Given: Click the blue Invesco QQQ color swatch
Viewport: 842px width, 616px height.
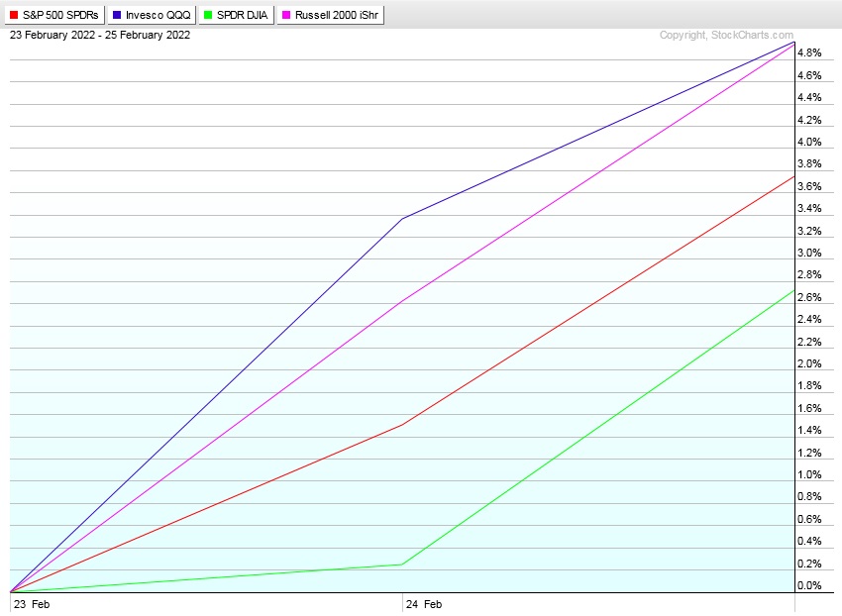Looking at the screenshot, I should tap(117, 15).
